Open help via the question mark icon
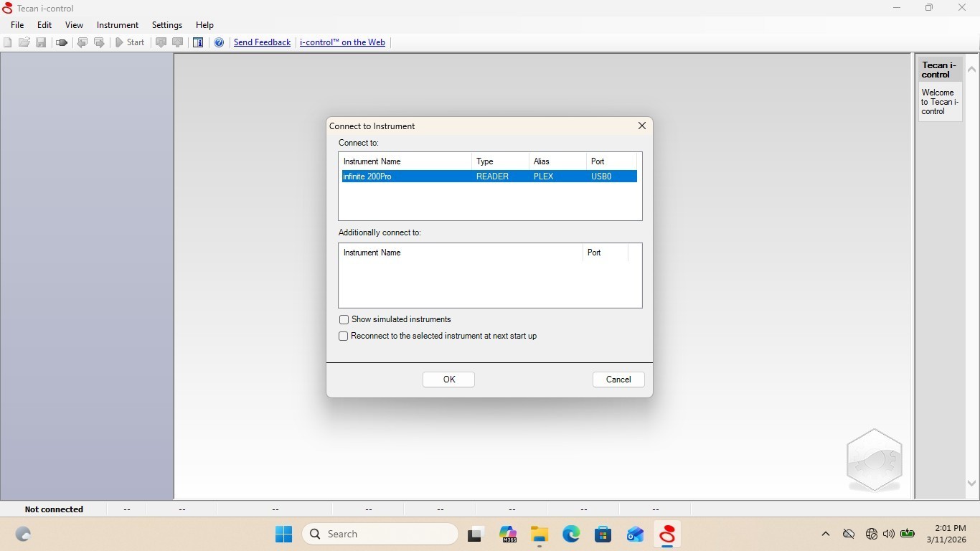This screenshot has height=551, width=980. click(219, 42)
